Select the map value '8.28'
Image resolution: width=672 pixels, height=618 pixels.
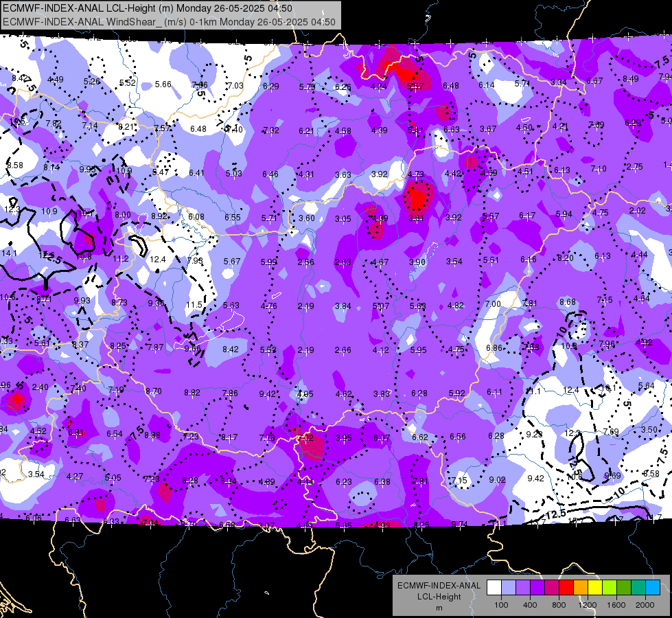[x=190, y=481]
